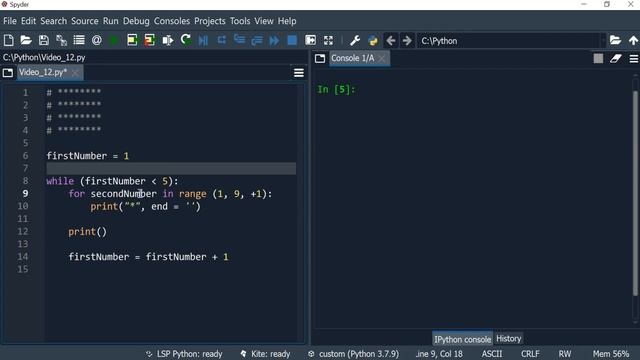640x360 pixels.
Task: Save the current file
Action: pos(43,40)
